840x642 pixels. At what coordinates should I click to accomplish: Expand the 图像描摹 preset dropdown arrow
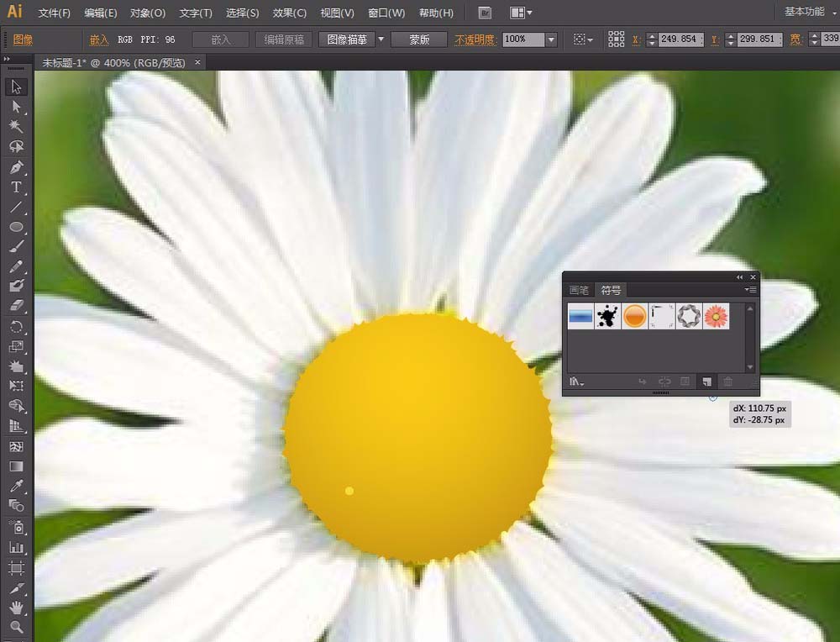pyautogui.click(x=381, y=39)
